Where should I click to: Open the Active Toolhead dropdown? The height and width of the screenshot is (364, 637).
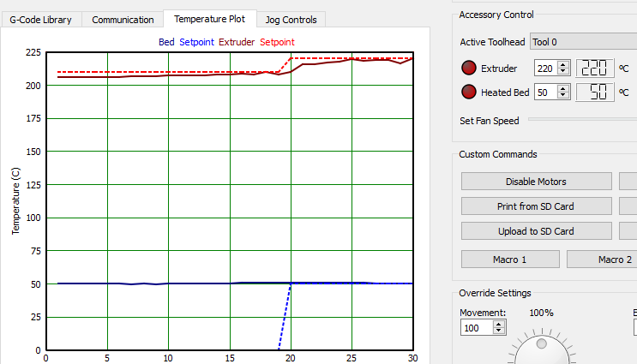pyautogui.click(x=583, y=42)
